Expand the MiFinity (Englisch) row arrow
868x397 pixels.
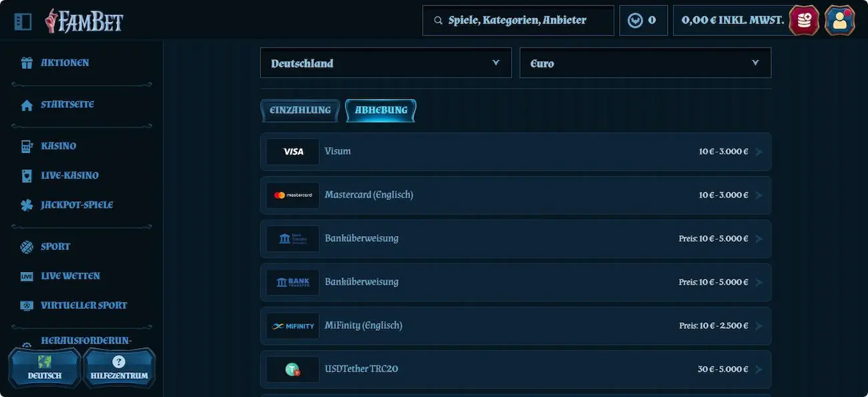pos(758,325)
